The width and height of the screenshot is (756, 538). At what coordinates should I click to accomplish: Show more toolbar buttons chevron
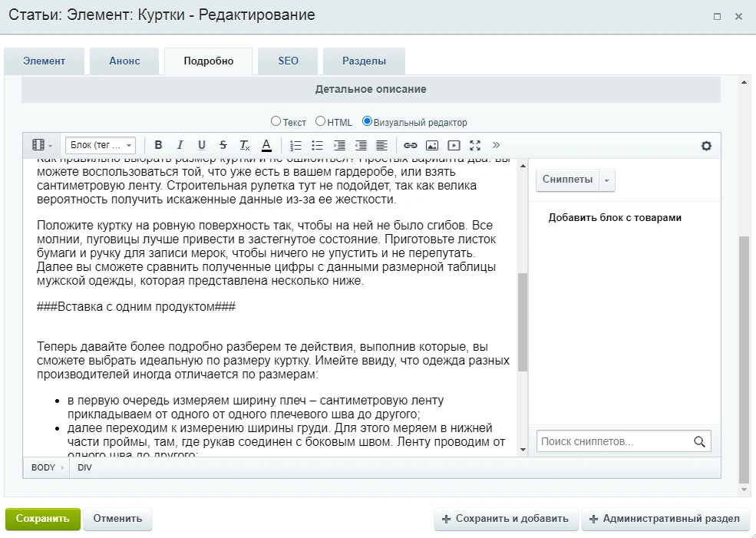[496, 145]
